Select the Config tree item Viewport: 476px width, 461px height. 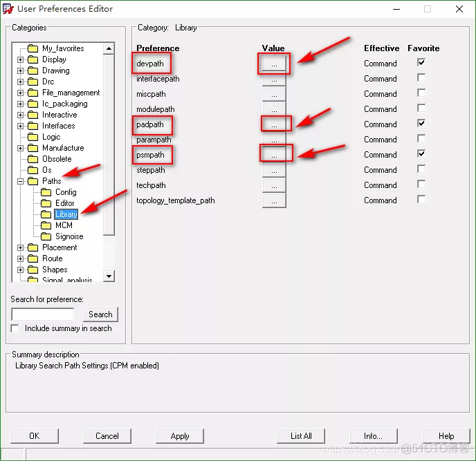[66, 192]
